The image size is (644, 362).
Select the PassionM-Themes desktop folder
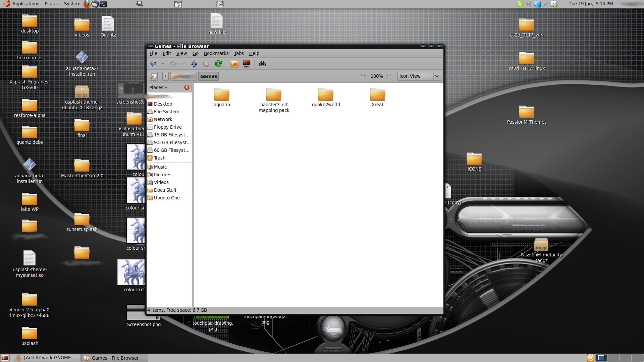pyautogui.click(x=527, y=115)
